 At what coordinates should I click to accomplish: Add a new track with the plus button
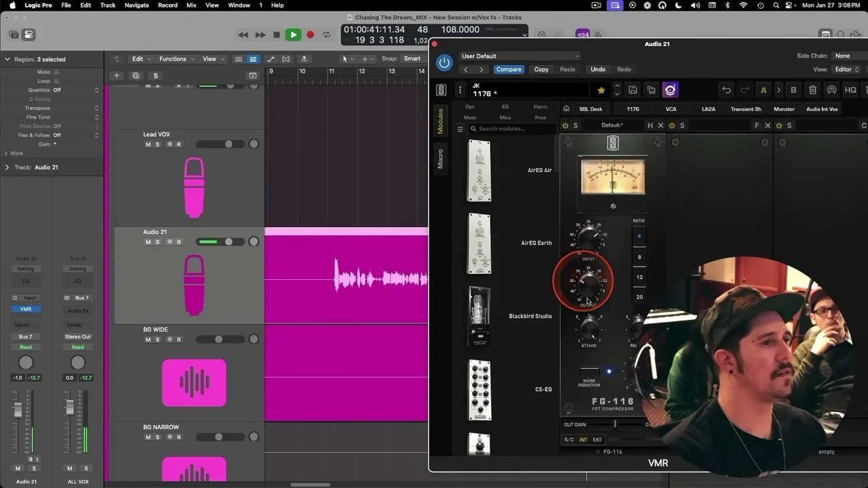tap(117, 76)
